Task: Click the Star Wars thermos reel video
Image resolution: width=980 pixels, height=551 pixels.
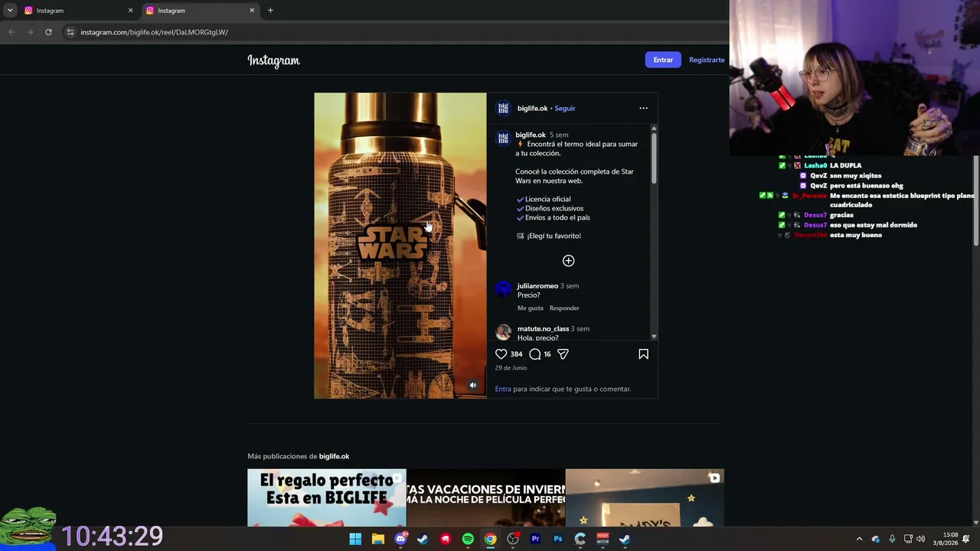Action: 400,246
